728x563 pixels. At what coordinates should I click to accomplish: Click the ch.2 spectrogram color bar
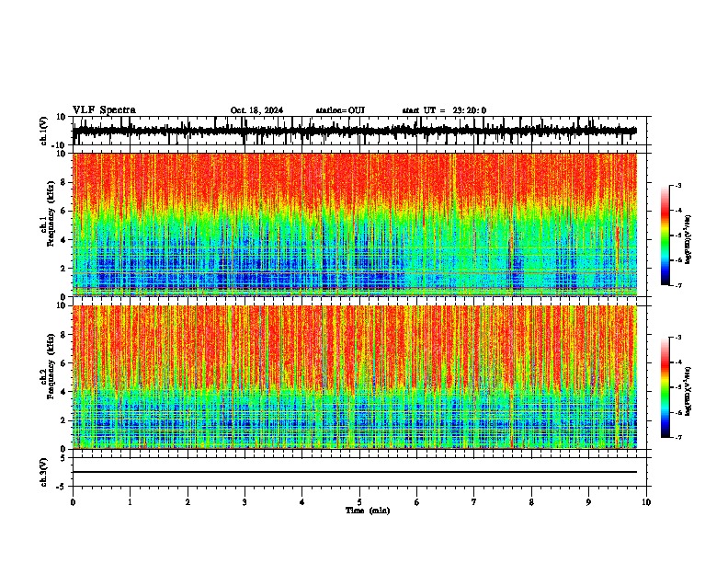click(x=665, y=387)
